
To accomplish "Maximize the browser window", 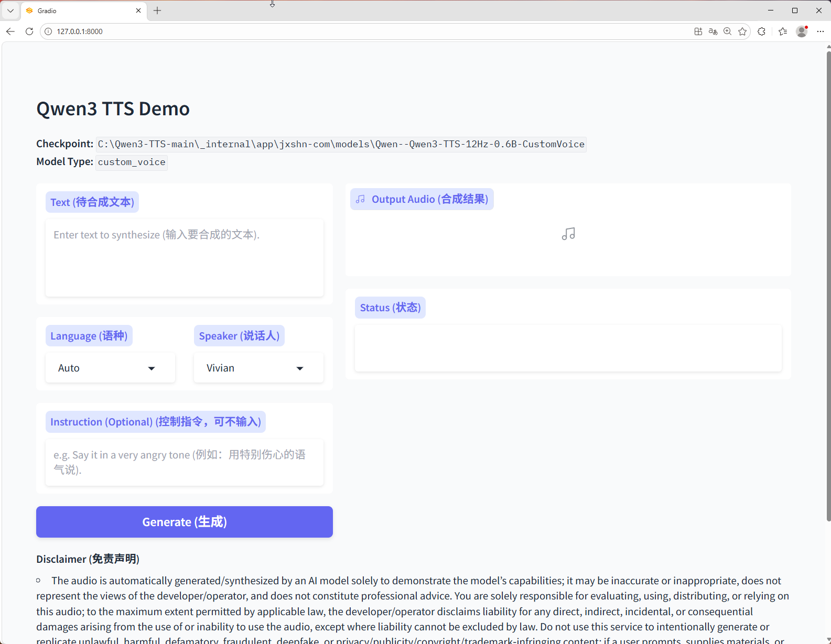I will coord(795,10).
